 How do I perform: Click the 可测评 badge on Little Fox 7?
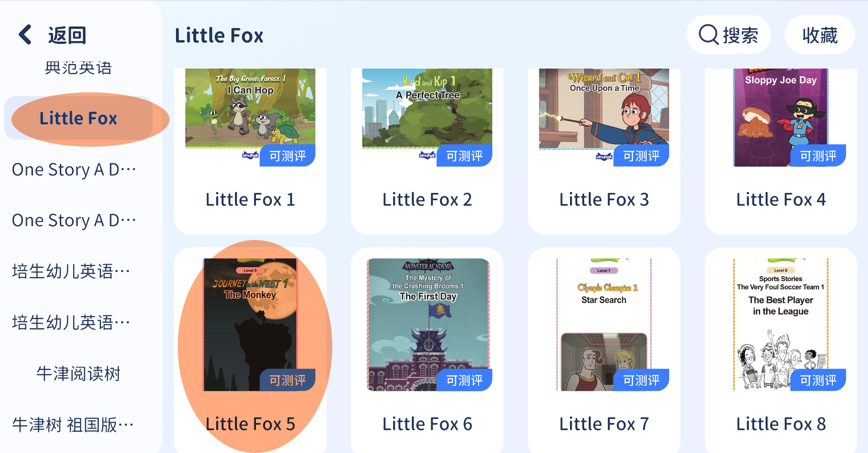pyautogui.click(x=641, y=380)
